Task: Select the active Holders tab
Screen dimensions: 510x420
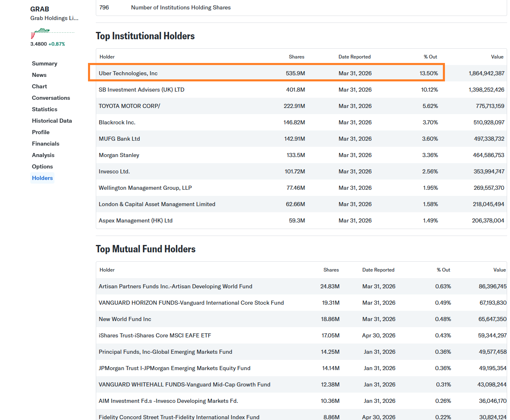Action: pyautogui.click(x=42, y=178)
